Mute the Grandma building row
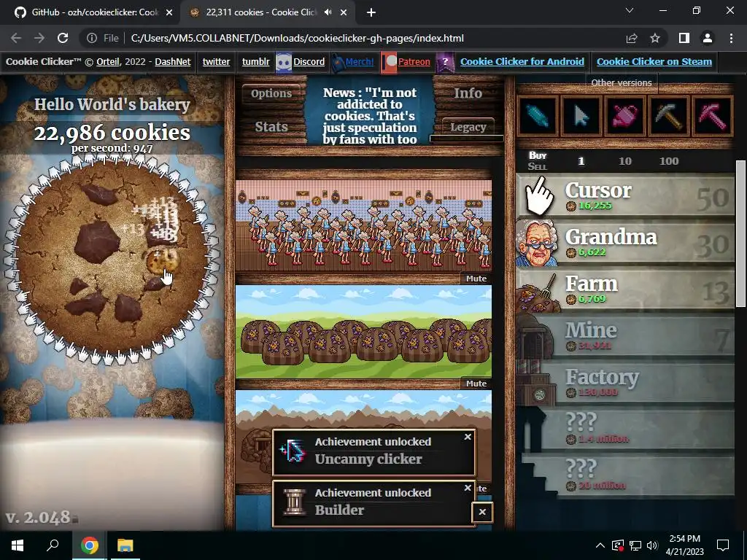Screen dimensions: 747x560 [x=476, y=279]
